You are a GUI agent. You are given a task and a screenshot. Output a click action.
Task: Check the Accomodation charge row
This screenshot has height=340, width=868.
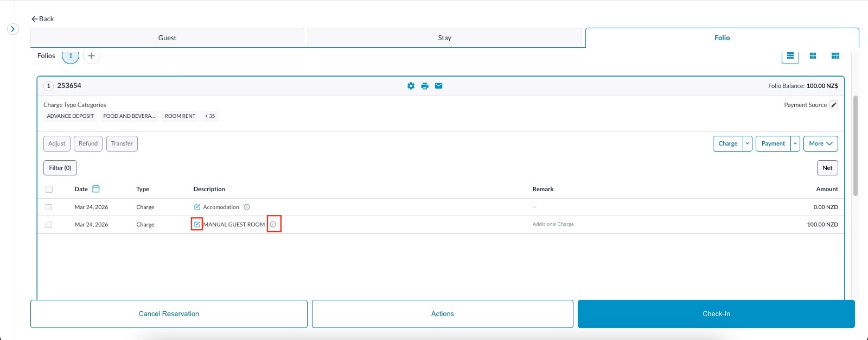coord(49,207)
